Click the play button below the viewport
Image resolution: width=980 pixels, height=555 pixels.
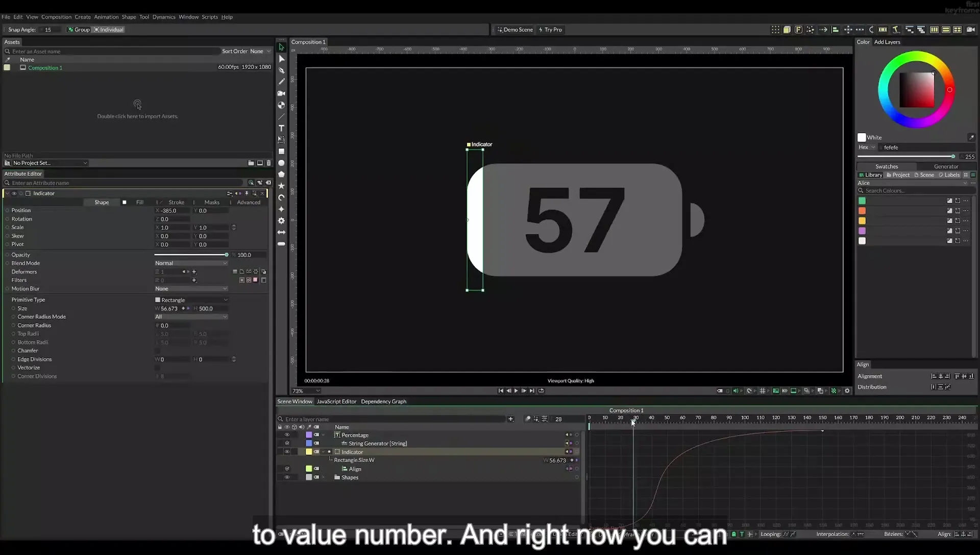(x=516, y=391)
